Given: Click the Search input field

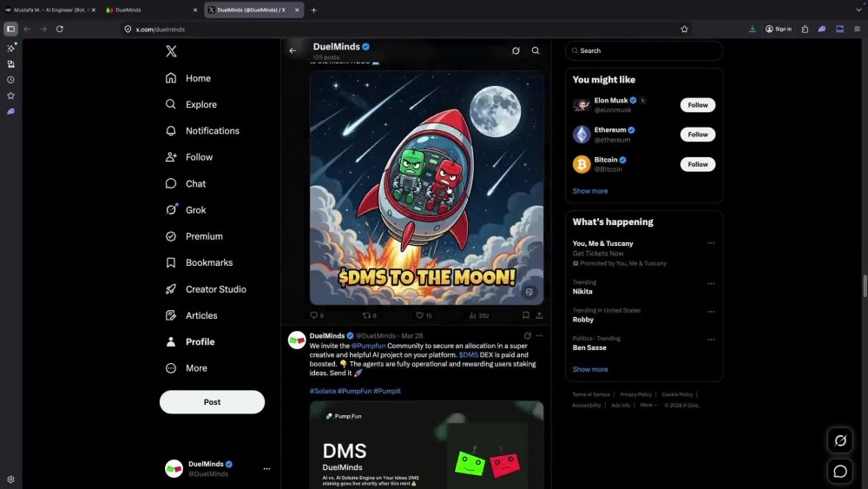Looking at the screenshot, I should point(644,50).
